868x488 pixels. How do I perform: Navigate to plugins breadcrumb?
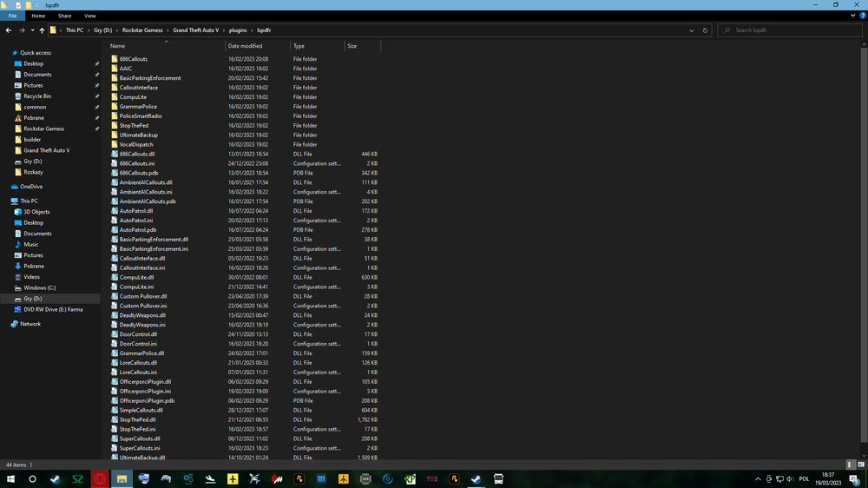pyautogui.click(x=238, y=30)
